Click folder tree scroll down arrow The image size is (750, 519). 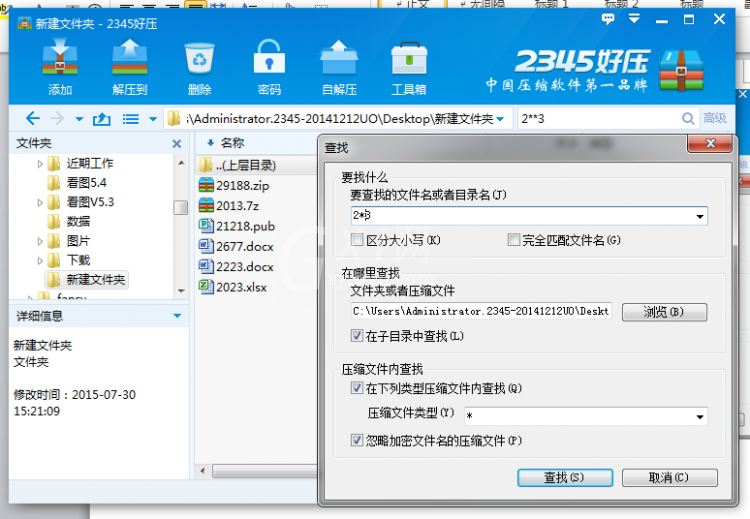pos(181,290)
